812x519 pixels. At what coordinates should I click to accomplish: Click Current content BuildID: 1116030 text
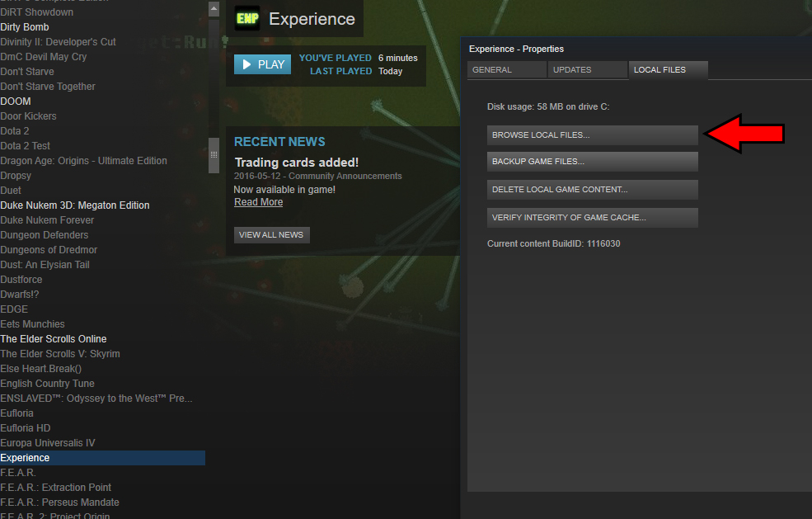554,243
